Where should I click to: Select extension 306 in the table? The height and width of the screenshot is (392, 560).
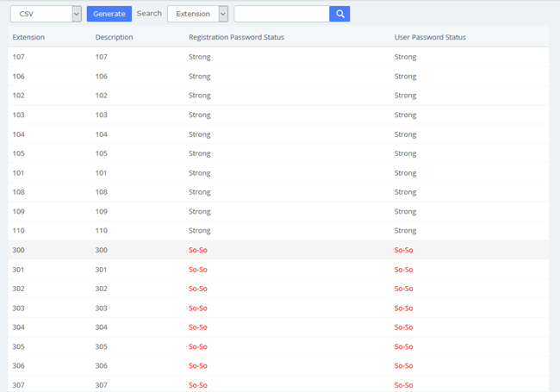(x=19, y=365)
